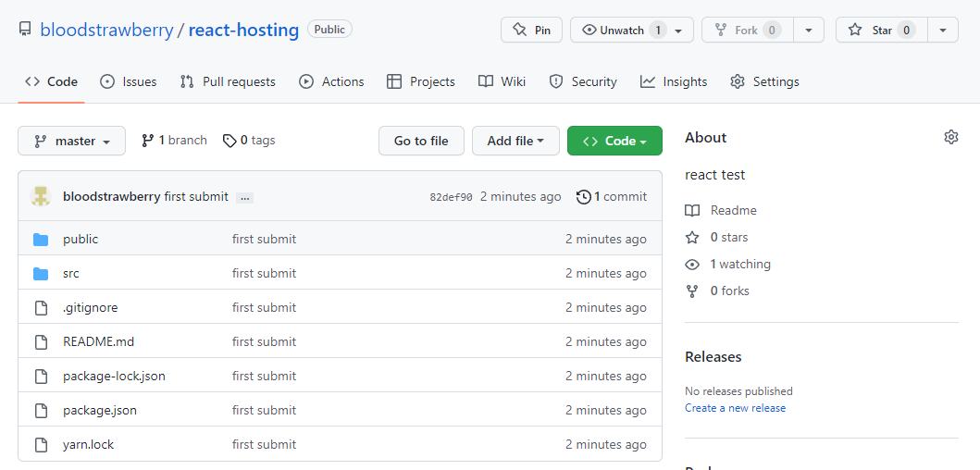Fork the repository with Fork button
The width and height of the screenshot is (980, 470).
(x=748, y=30)
